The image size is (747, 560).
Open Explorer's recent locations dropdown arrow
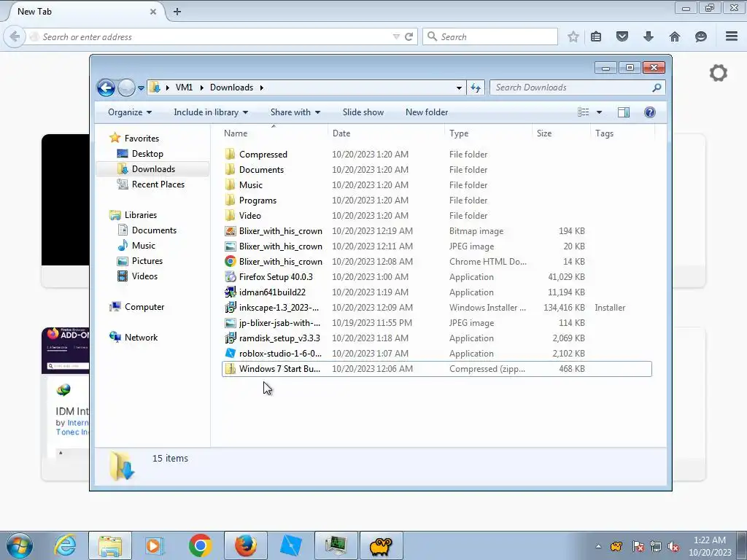pos(141,88)
